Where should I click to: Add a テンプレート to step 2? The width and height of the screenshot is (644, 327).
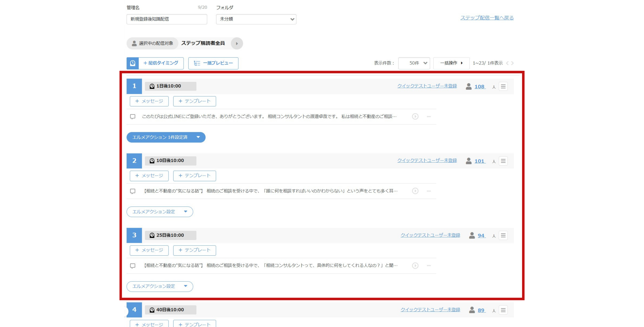[194, 176]
